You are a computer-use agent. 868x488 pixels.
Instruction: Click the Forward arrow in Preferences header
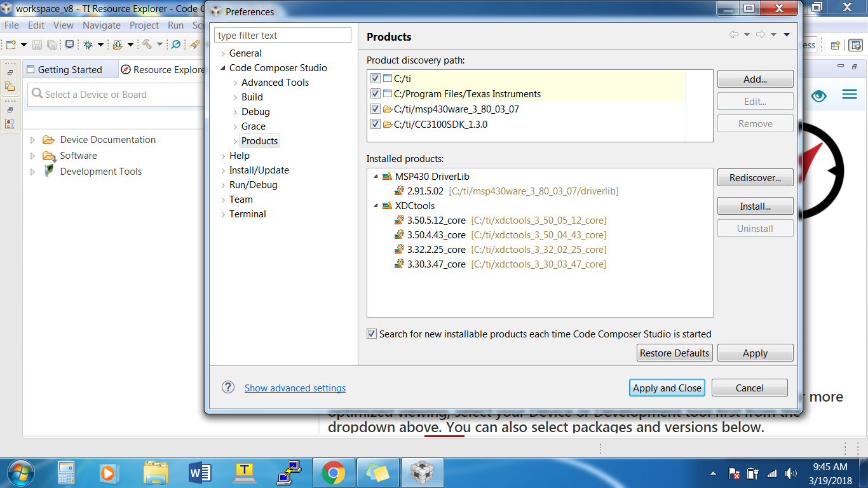761,34
